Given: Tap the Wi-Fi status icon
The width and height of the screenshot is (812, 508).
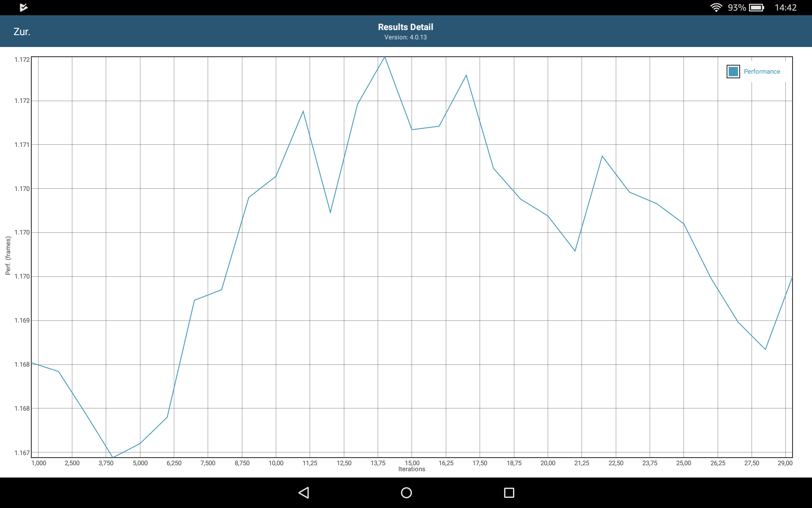Looking at the screenshot, I should coord(716,8).
